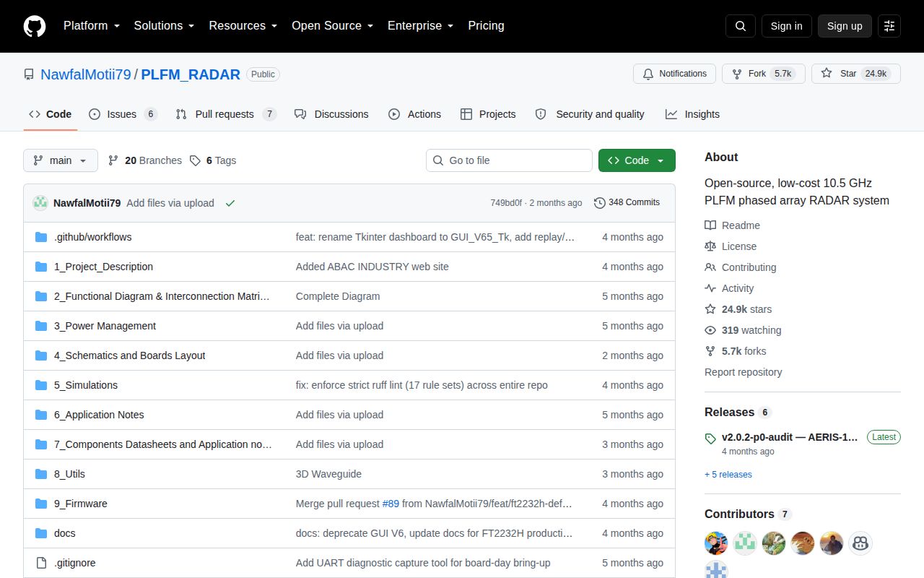The width and height of the screenshot is (924, 578).
Task: Switch to the Projects tab
Action: (x=488, y=114)
